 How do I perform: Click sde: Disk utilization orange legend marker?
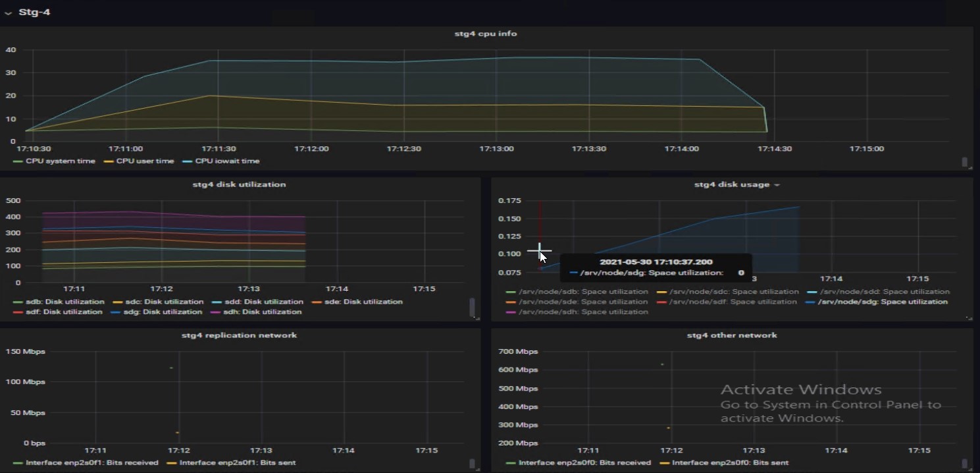pyautogui.click(x=317, y=302)
